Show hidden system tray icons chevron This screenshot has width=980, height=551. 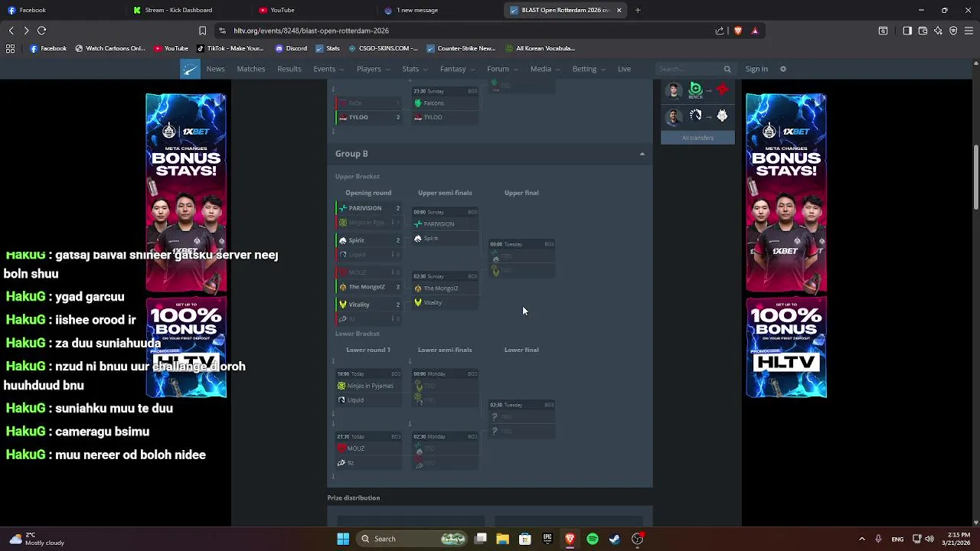click(861, 539)
